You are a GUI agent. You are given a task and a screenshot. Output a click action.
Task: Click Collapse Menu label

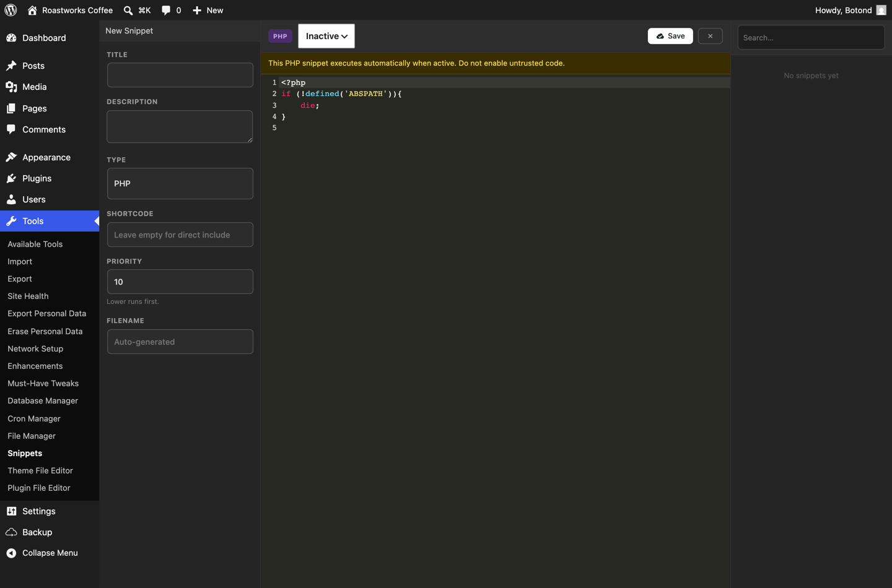point(50,553)
